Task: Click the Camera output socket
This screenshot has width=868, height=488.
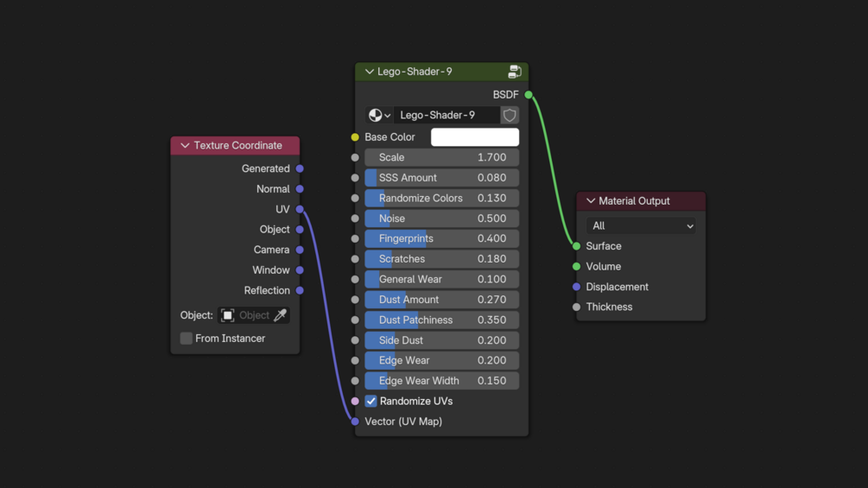Action: (x=300, y=250)
